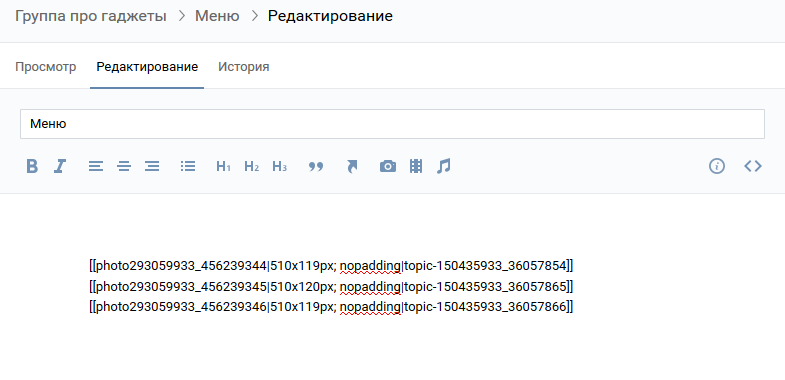
Task: Apply H3 heading style
Action: pyautogui.click(x=279, y=166)
